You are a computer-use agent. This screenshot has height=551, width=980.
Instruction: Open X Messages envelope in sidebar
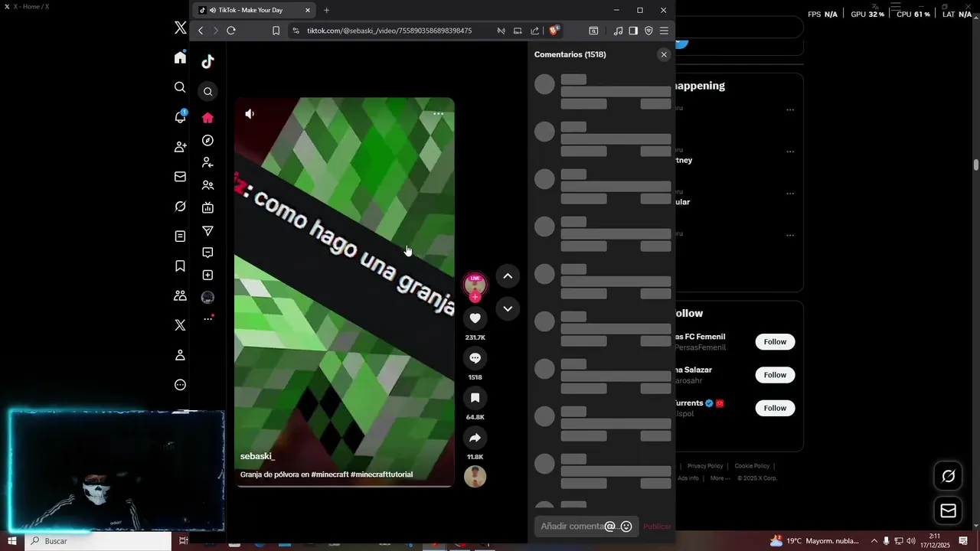click(x=180, y=177)
